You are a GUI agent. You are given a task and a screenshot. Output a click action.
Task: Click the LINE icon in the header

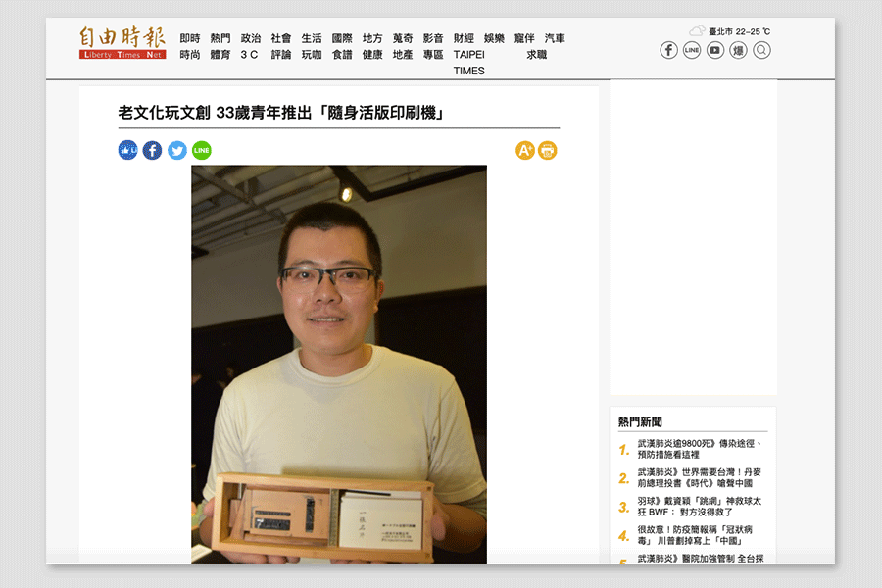(x=692, y=50)
